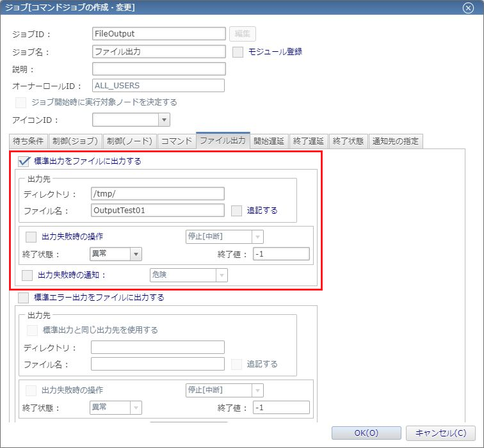Select the ファイル出力 tab
Image resolution: width=484 pixels, height=448 pixels.
(x=223, y=141)
